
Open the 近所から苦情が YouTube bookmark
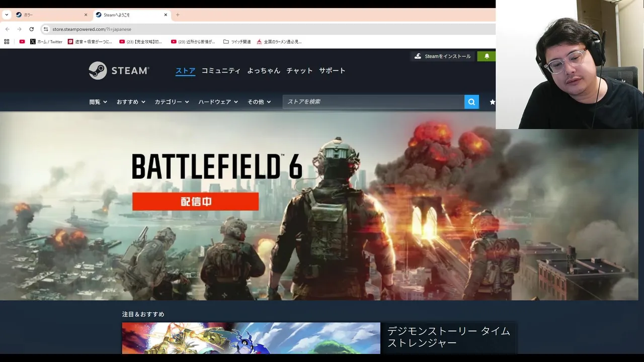click(193, 42)
